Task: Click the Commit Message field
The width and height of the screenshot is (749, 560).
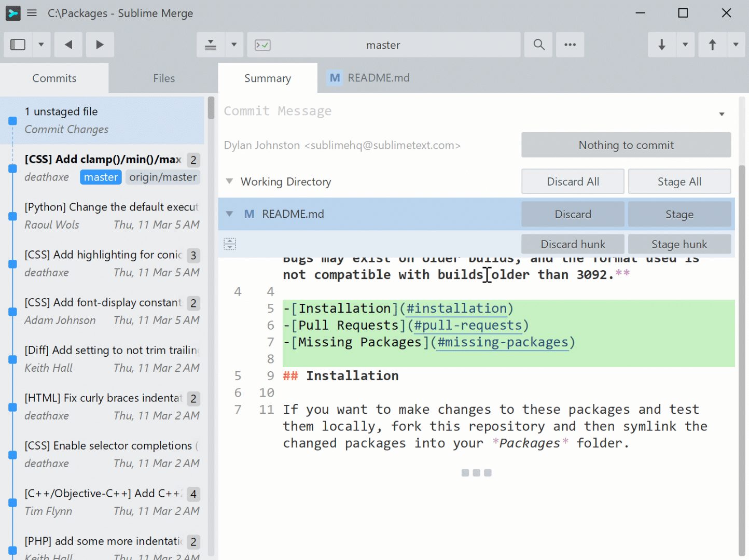Action: [x=467, y=111]
